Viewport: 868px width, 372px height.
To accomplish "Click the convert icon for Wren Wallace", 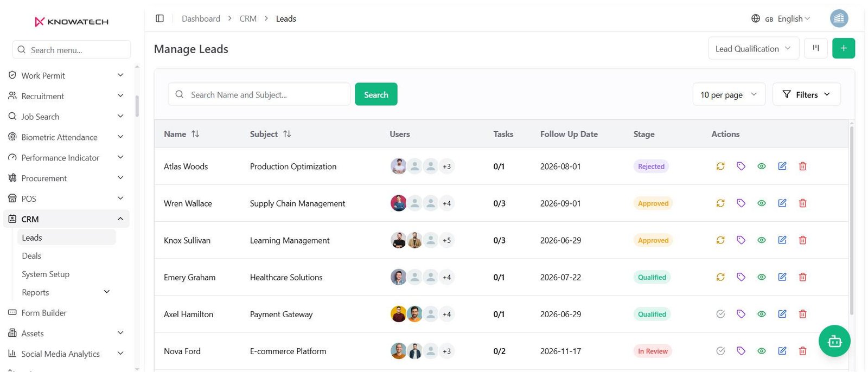I will pos(720,203).
